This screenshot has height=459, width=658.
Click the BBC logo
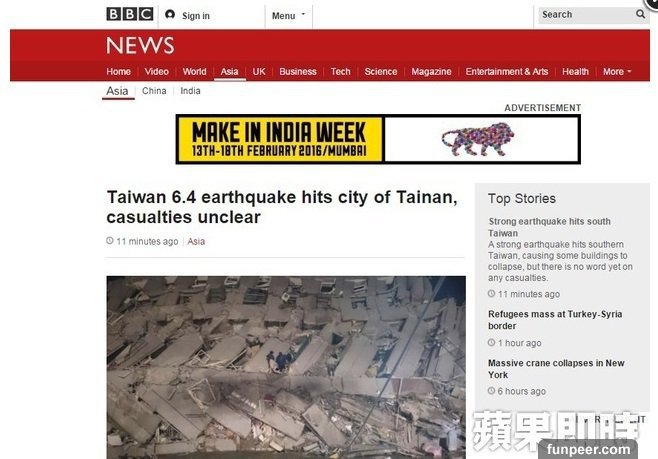tap(130, 14)
